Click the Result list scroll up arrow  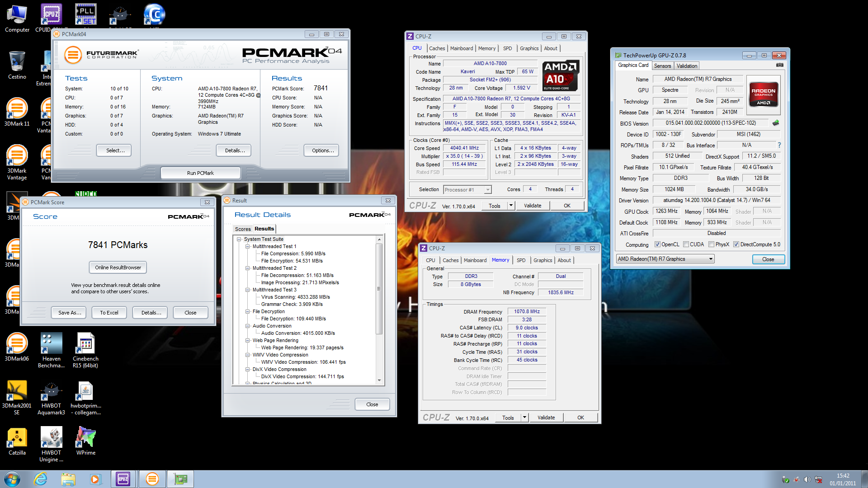click(379, 239)
